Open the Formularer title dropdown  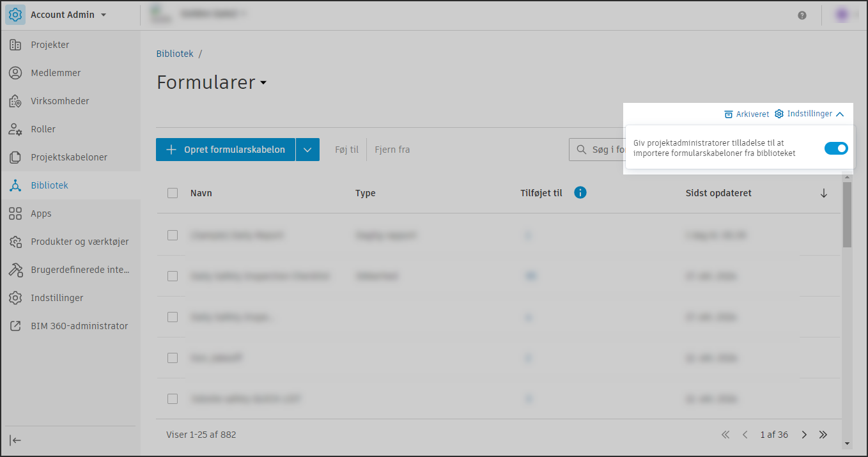(x=263, y=83)
